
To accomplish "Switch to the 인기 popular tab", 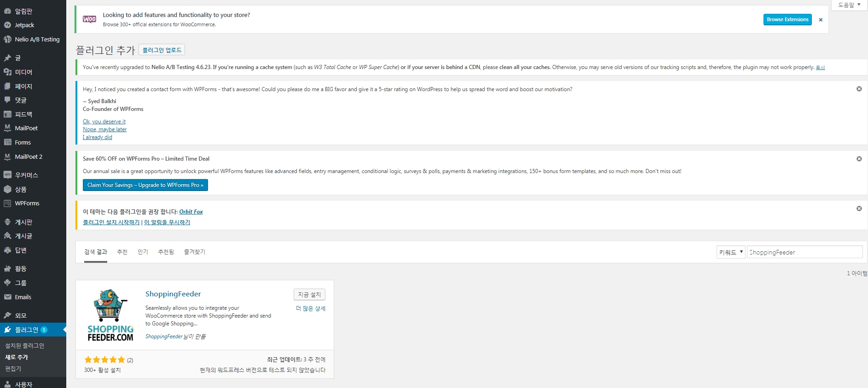I will pyautogui.click(x=143, y=252).
